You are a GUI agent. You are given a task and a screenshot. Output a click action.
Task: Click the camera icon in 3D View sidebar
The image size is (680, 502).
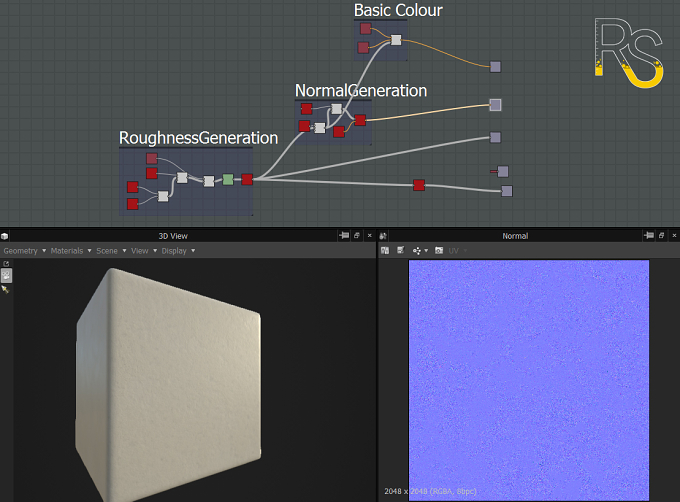point(6,275)
